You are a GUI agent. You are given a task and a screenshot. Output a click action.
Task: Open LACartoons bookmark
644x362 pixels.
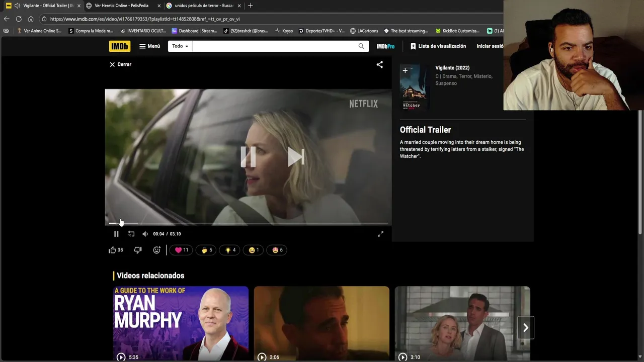(x=364, y=31)
